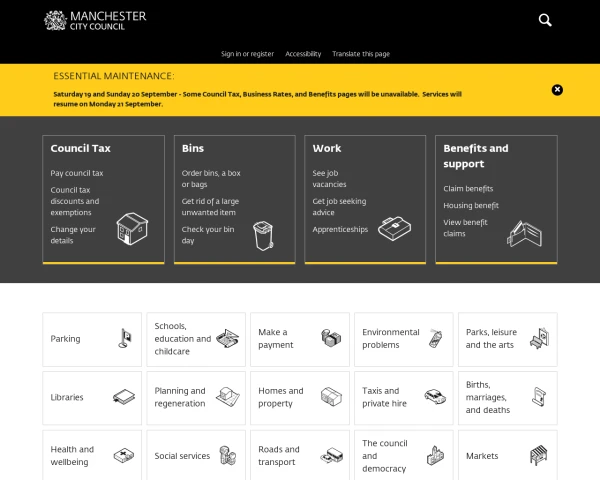The width and height of the screenshot is (600, 480).
Task: Click the Markets stall icon
Action: pos(539,455)
